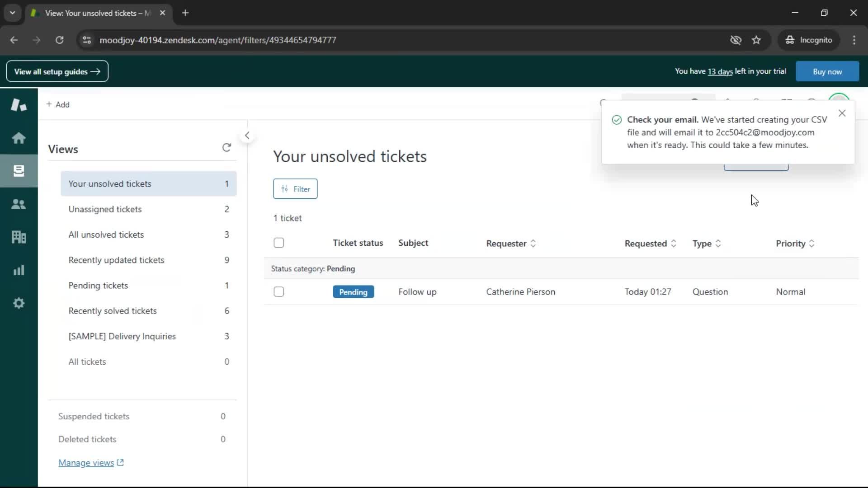Open the Admin settings gear icon
Image resolution: width=868 pixels, height=488 pixels.
click(19, 303)
